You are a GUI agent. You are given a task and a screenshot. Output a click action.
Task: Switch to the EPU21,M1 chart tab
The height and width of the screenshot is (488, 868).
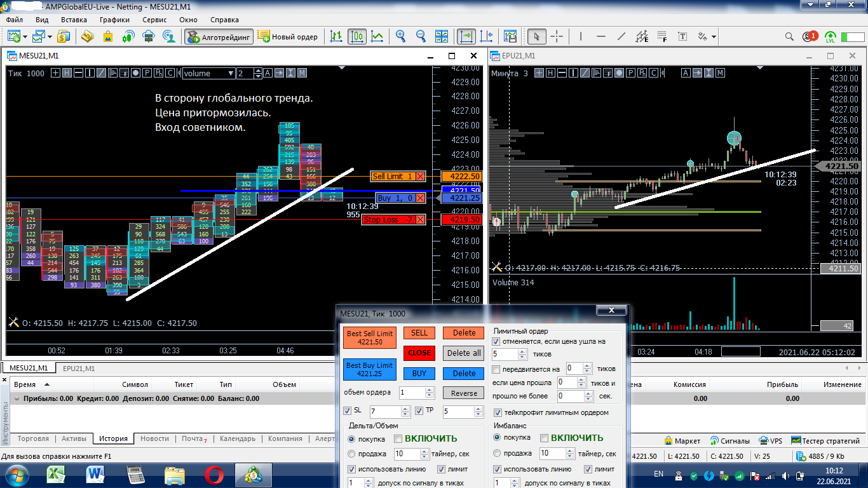(x=79, y=369)
